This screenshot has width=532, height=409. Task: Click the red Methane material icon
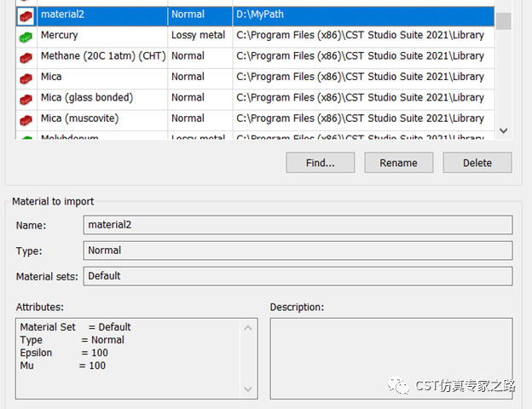tap(26, 58)
